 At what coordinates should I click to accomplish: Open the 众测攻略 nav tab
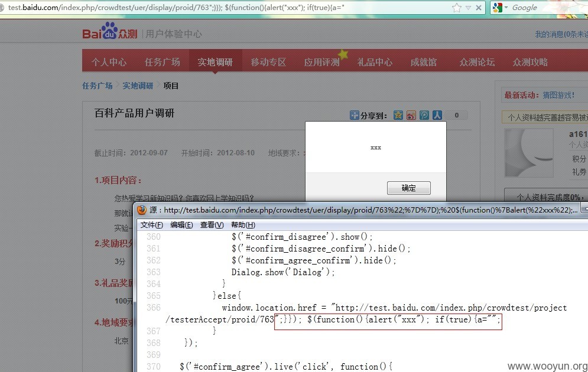coord(530,62)
